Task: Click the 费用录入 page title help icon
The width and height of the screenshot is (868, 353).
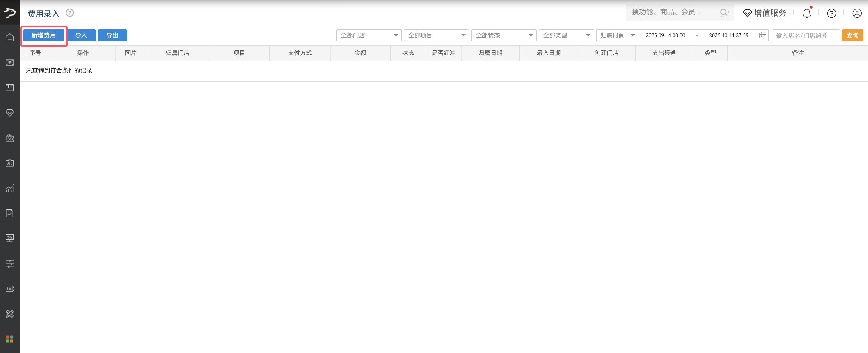Action: click(70, 13)
